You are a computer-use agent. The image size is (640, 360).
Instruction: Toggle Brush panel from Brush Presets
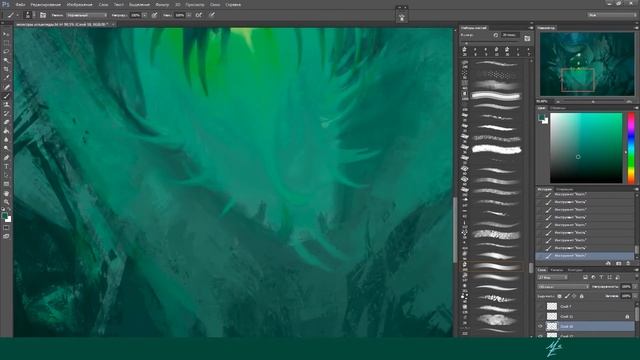[527, 38]
